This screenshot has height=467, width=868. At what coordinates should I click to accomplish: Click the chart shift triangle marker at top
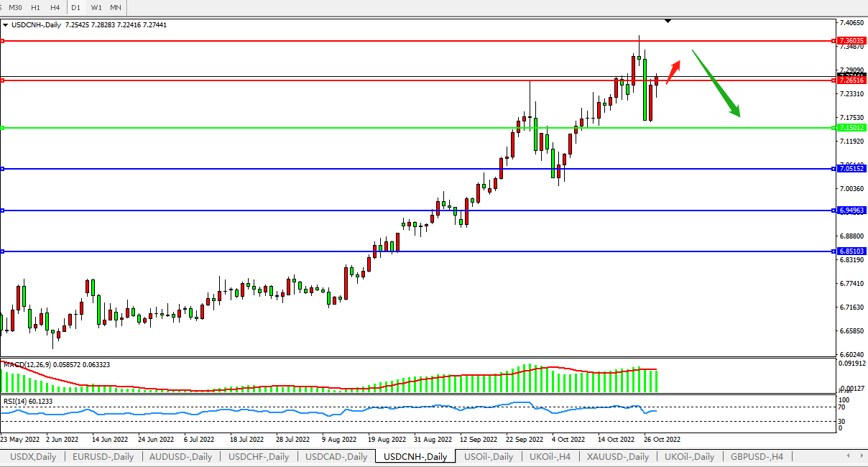click(668, 21)
